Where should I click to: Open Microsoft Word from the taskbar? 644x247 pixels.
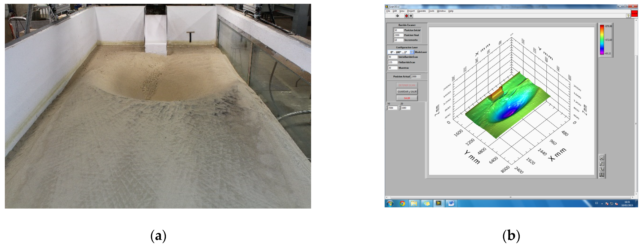click(x=451, y=204)
